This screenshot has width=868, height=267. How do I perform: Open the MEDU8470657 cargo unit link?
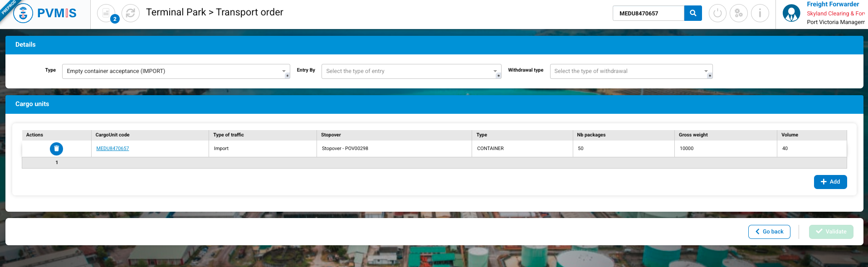(112, 149)
